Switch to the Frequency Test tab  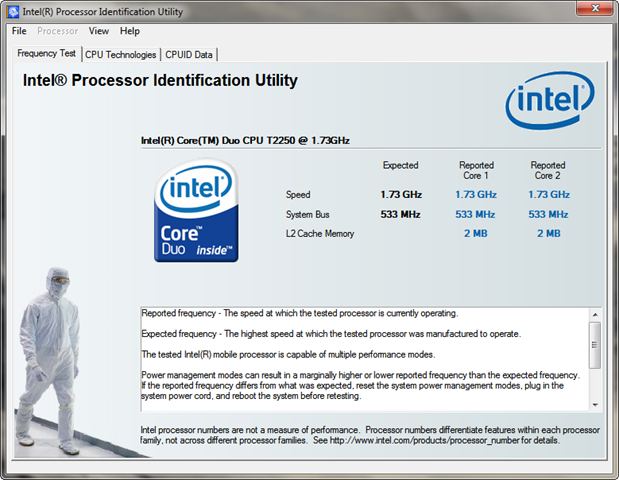47,53
